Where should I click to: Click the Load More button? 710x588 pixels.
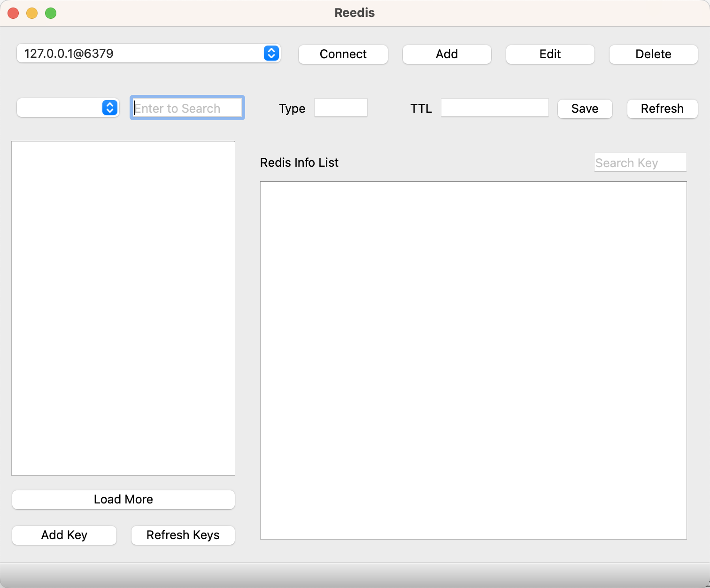click(x=123, y=499)
